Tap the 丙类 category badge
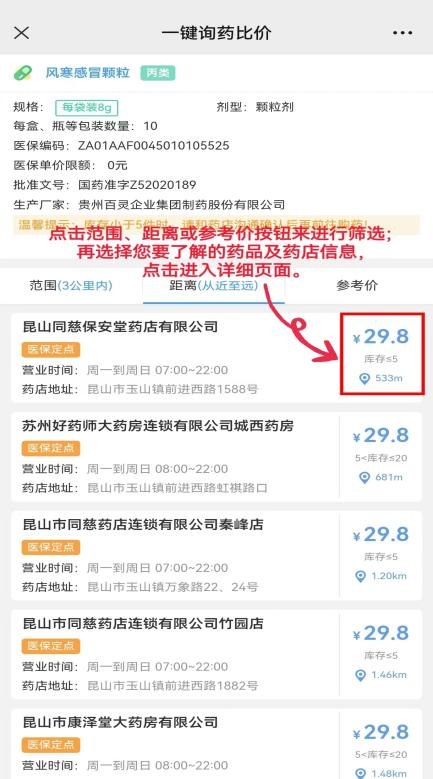 157,73
